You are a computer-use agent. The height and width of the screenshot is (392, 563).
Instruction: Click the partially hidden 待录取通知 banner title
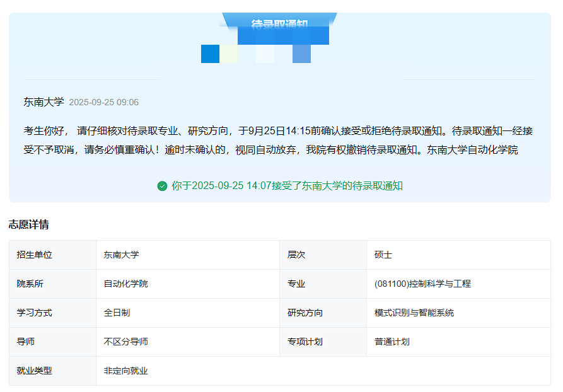click(279, 24)
